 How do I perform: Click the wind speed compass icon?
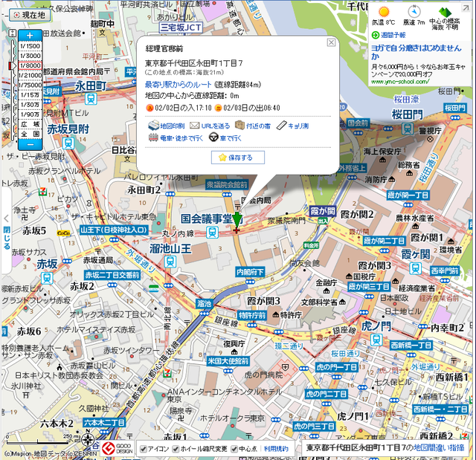click(414, 12)
